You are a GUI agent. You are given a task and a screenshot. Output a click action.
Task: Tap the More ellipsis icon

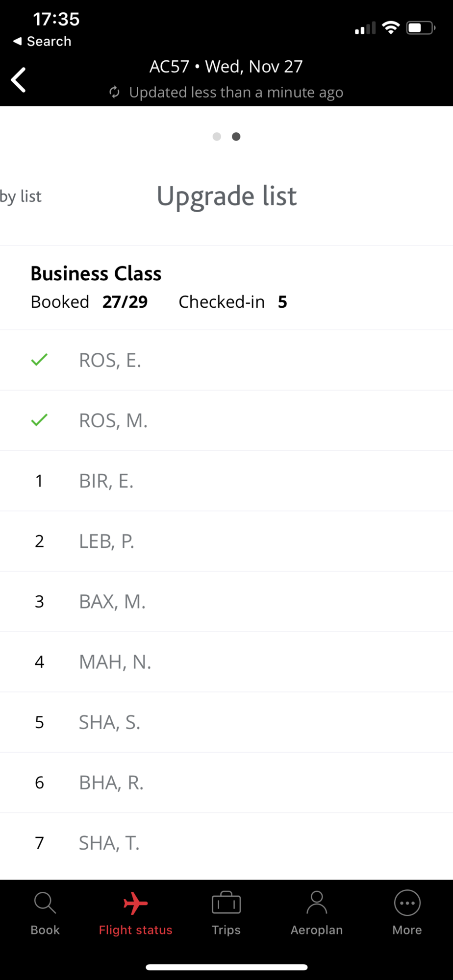[407, 903]
